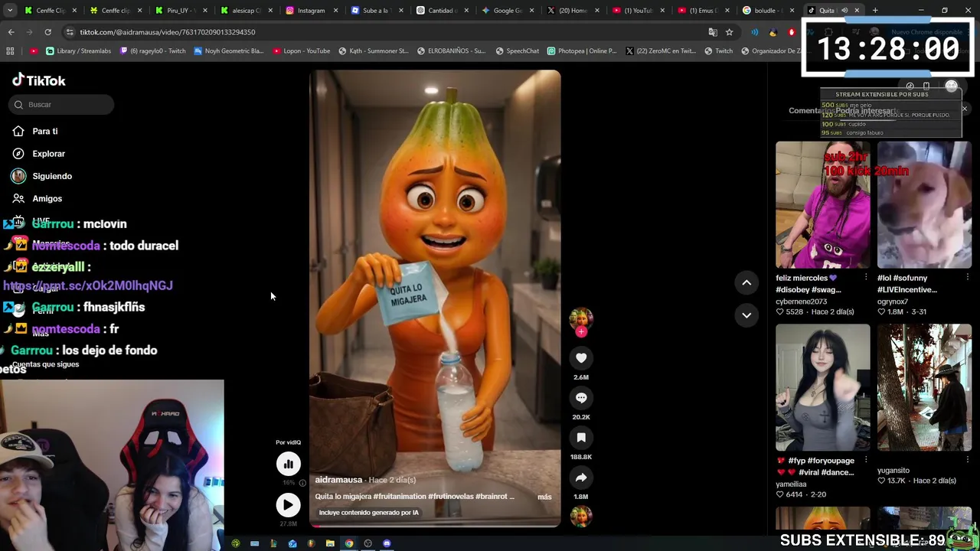Switch to the boludle tab
The height and width of the screenshot is (551, 980).
pos(769,11)
